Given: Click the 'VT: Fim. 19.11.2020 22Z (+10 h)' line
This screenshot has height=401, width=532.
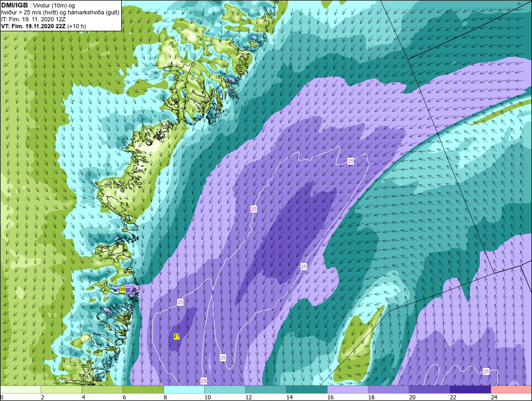Looking at the screenshot, I should coord(44,26).
